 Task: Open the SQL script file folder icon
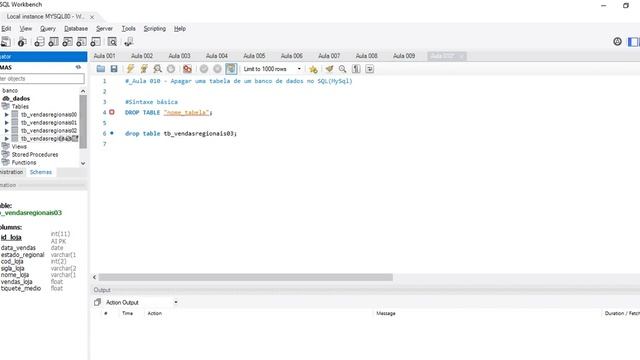click(x=100, y=69)
